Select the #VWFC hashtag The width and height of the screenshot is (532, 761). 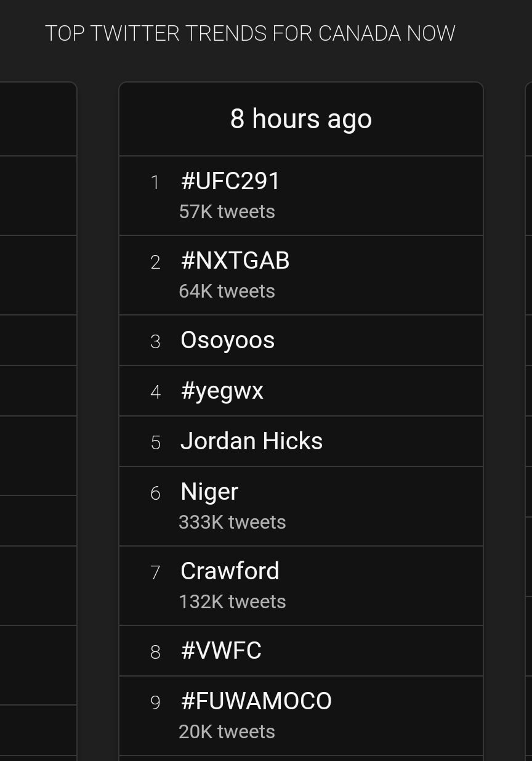pos(221,651)
